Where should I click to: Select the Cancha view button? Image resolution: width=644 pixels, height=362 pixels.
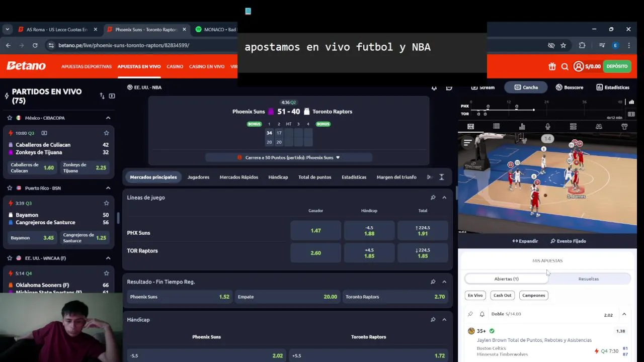pyautogui.click(x=526, y=87)
